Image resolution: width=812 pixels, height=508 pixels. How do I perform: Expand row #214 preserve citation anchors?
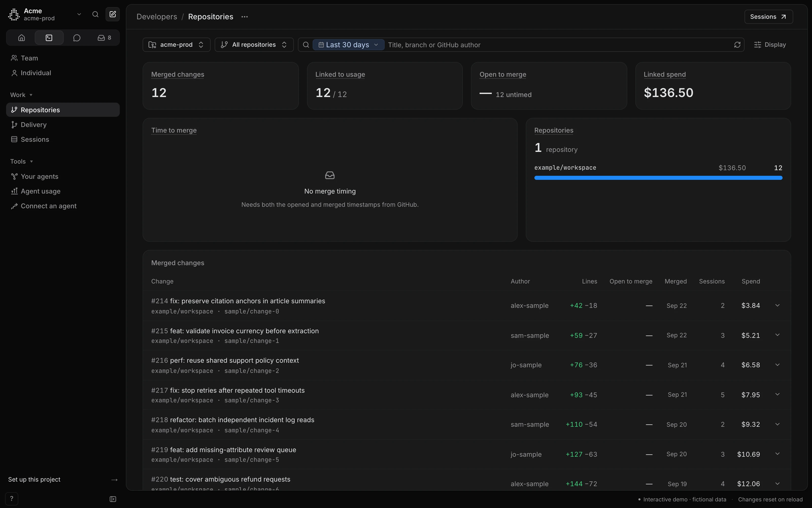click(777, 305)
